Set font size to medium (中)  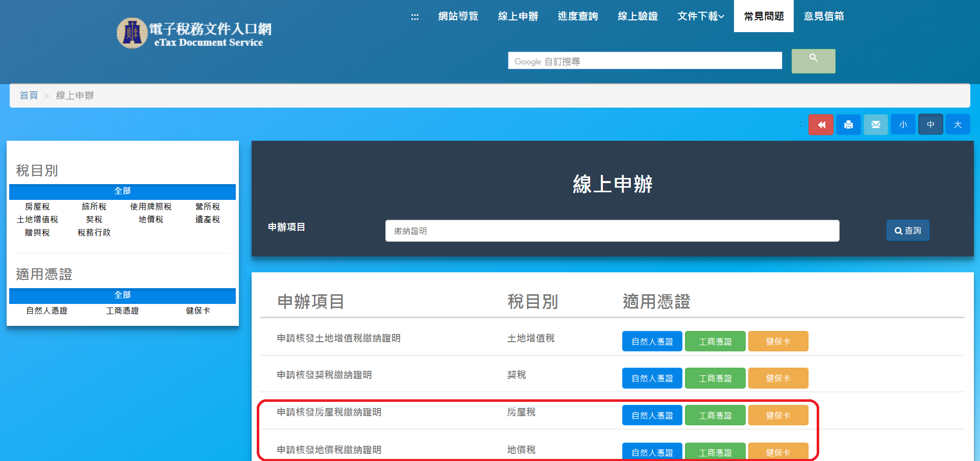(x=930, y=125)
